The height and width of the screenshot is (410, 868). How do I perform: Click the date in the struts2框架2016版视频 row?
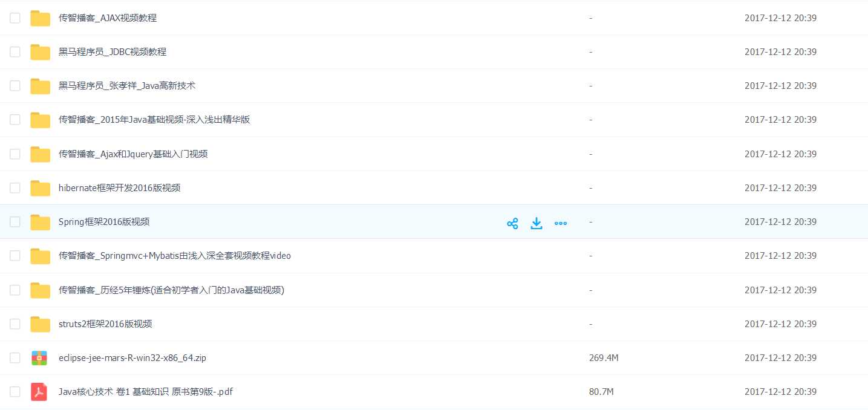[780, 324]
